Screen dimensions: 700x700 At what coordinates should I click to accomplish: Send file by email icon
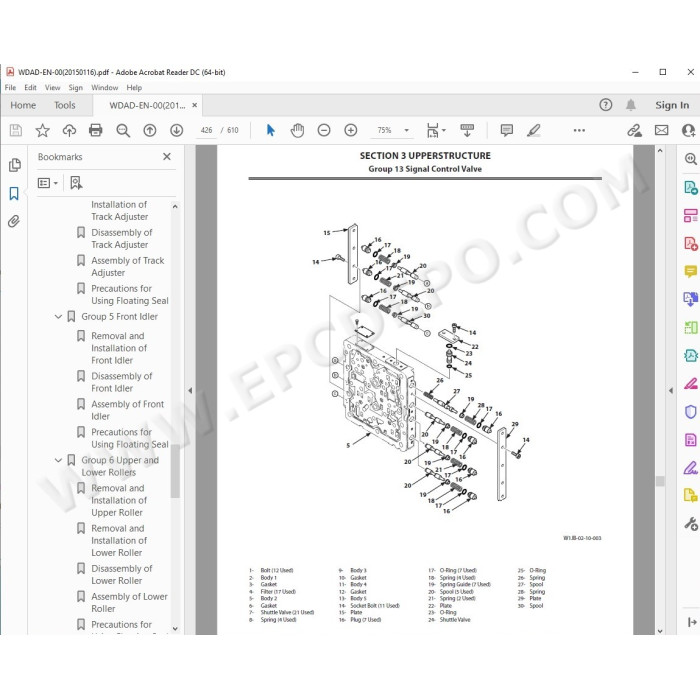click(x=661, y=130)
